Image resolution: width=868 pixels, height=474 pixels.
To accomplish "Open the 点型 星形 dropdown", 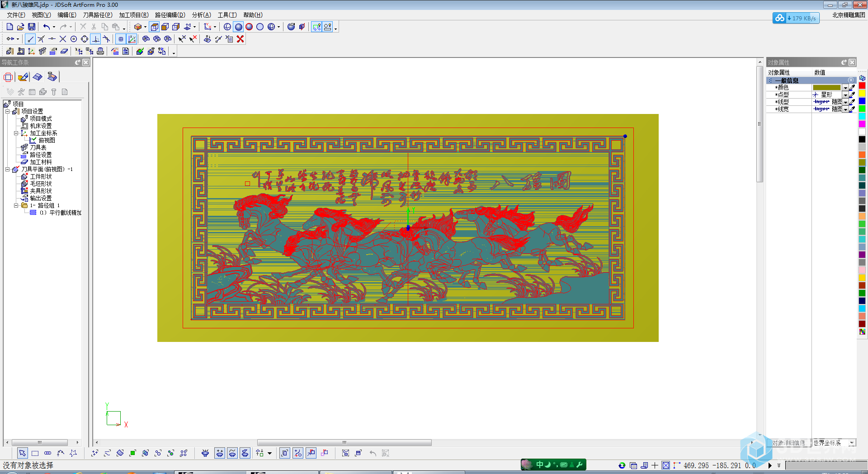I will click(845, 95).
